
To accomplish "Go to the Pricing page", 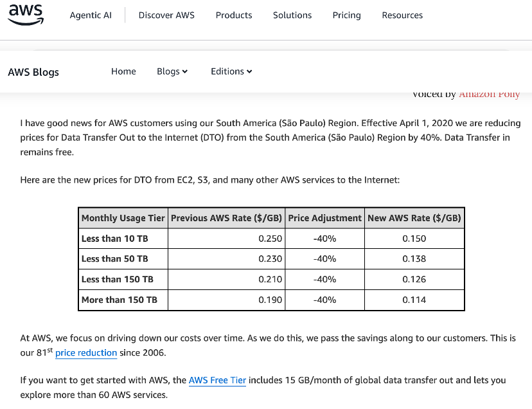I will 346,15.
